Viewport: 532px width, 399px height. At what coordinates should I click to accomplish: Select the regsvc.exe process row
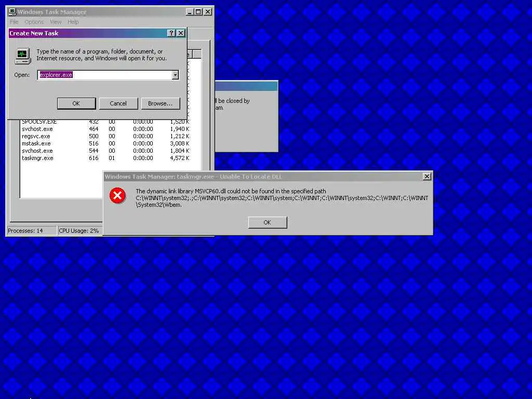106,137
